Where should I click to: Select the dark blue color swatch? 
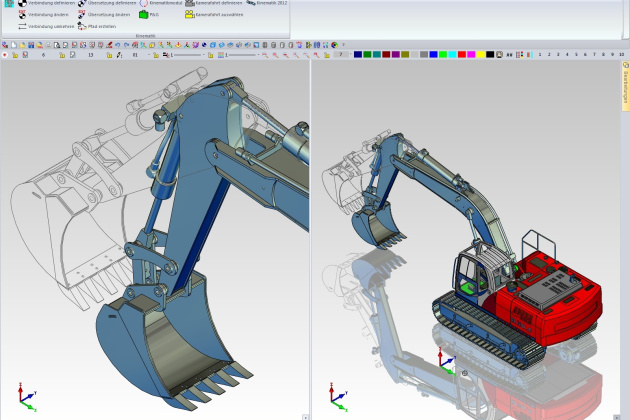point(357,54)
